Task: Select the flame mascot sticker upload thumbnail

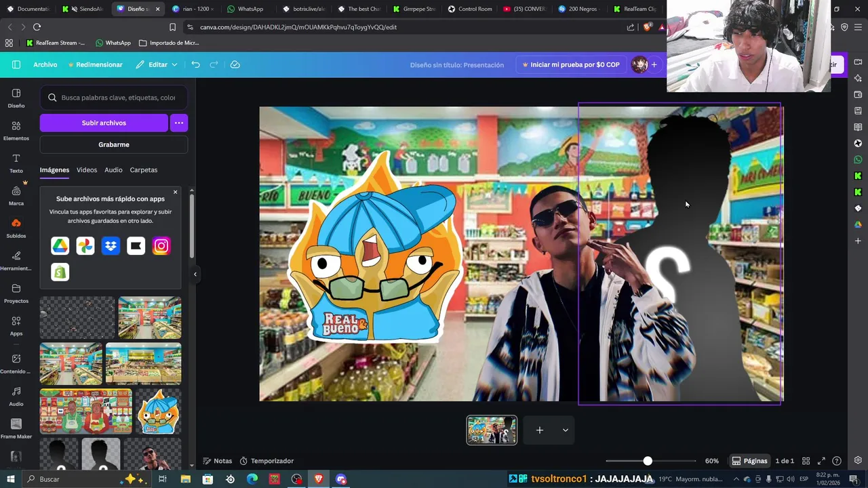Action: tap(158, 411)
